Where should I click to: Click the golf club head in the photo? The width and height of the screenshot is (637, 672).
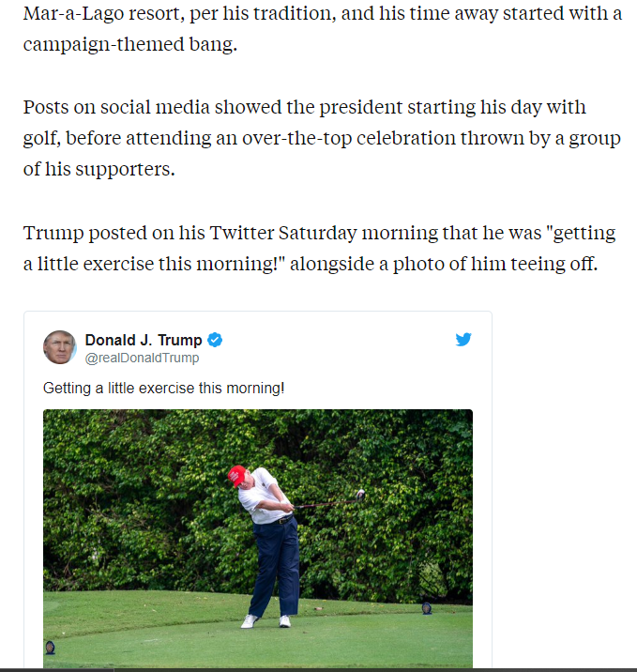click(x=359, y=495)
